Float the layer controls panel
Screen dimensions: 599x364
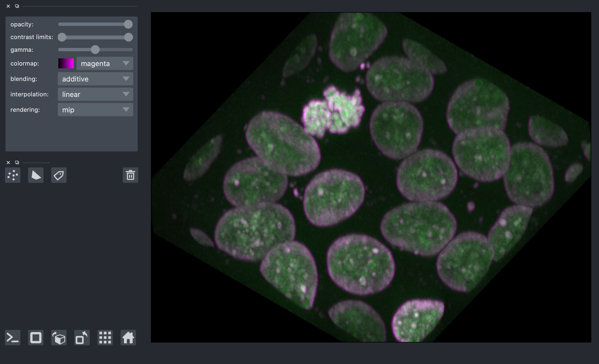17,6
